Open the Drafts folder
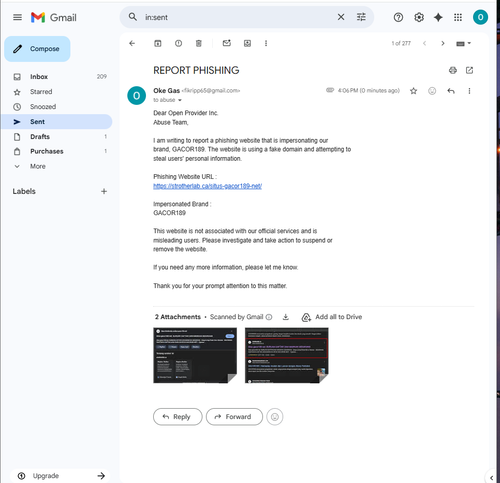 (x=56, y=137)
